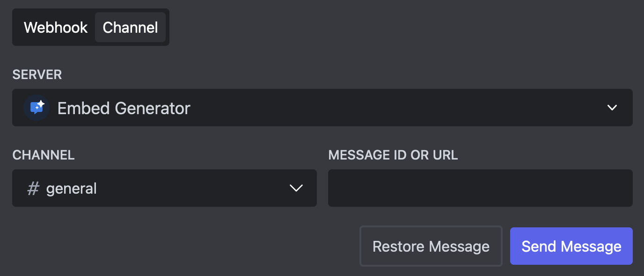
Task: Select the Webhook option in the mode switcher
Action: [56, 27]
